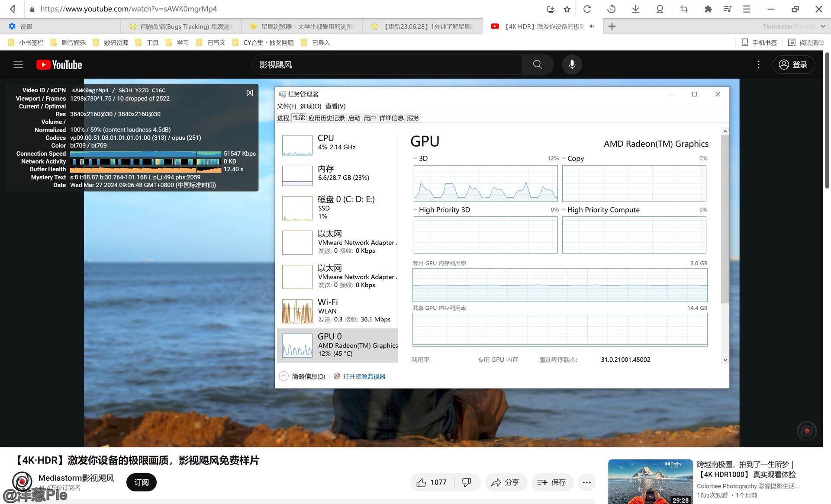
Task: Collapse Task Manager to 简略信息 view
Action: pyautogui.click(x=303, y=376)
